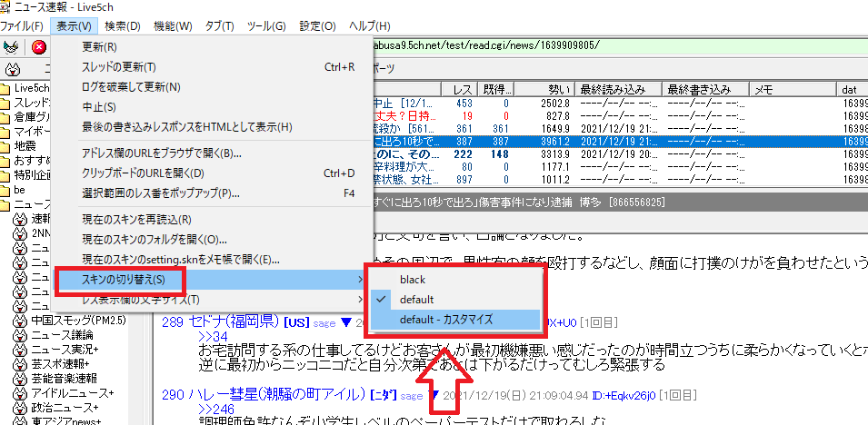The image size is (868, 425).
Task: Expand レス表示欄の文字サイズ submenu
Action: [x=212, y=300]
